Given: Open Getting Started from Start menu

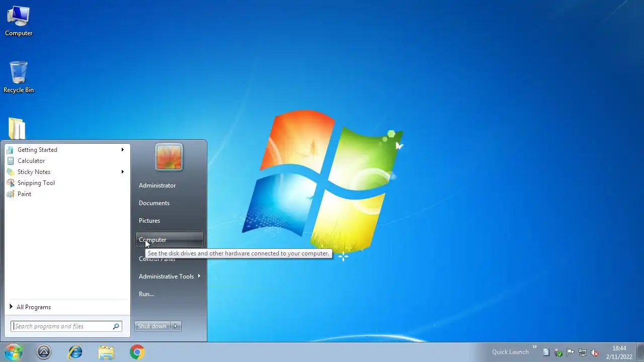Looking at the screenshot, I should tap(37, 150).
